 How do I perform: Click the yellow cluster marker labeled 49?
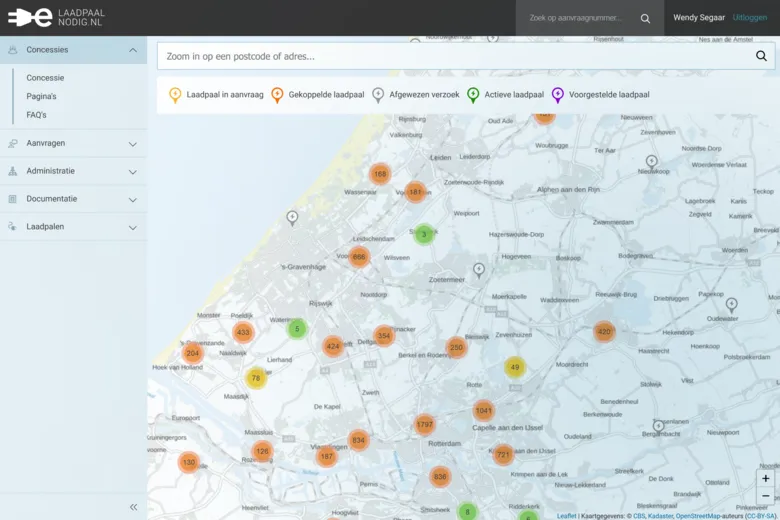tap(515, 367)
